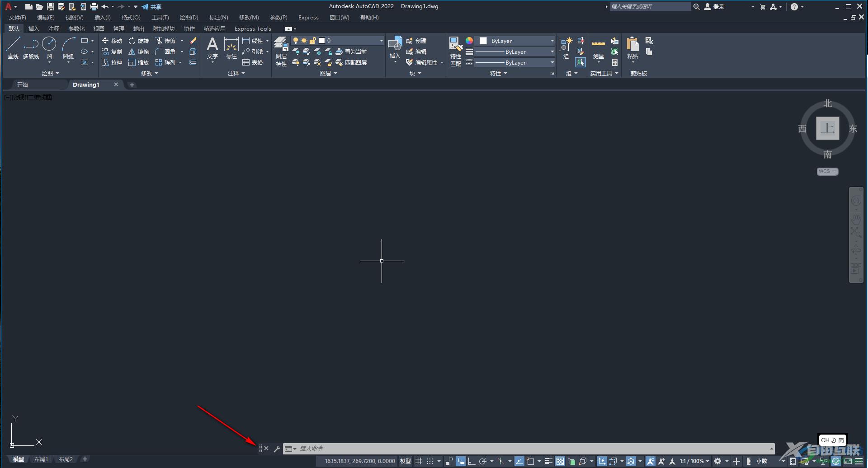The image size is (868, 468).
Task: Click Match Layer (匹配图层) button
Action: pyautogui.click(x=351, y=62)
